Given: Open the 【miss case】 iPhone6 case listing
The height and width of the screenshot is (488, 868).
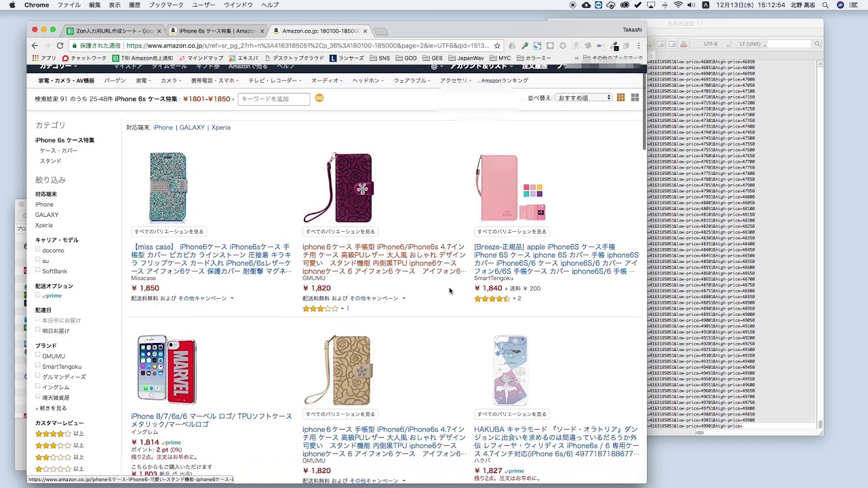Looking at the screenshot, I should point(212,259).
